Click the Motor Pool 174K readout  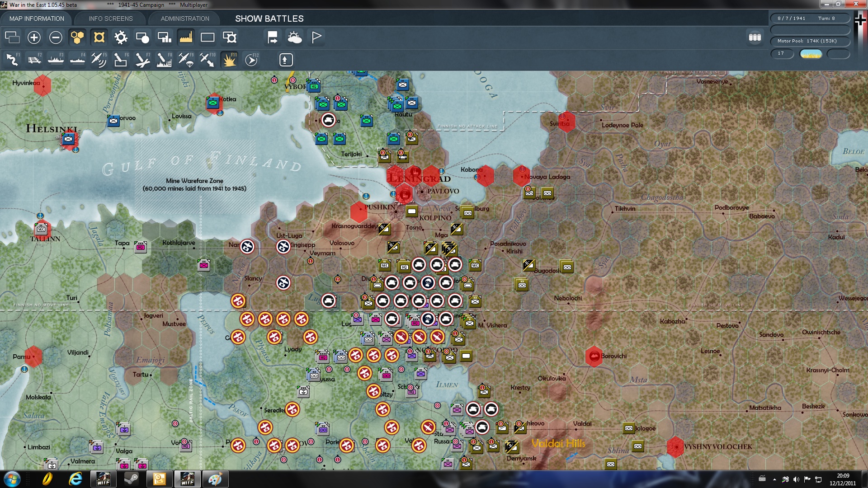click(x=810, y=41)
